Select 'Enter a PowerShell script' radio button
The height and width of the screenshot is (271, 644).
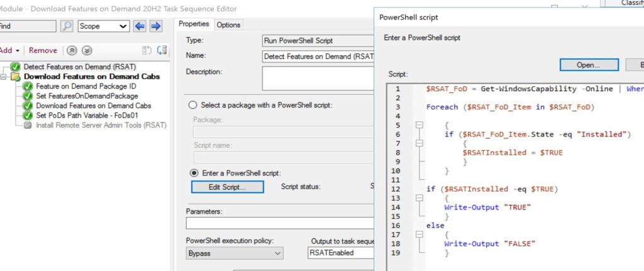coord(192,173)
